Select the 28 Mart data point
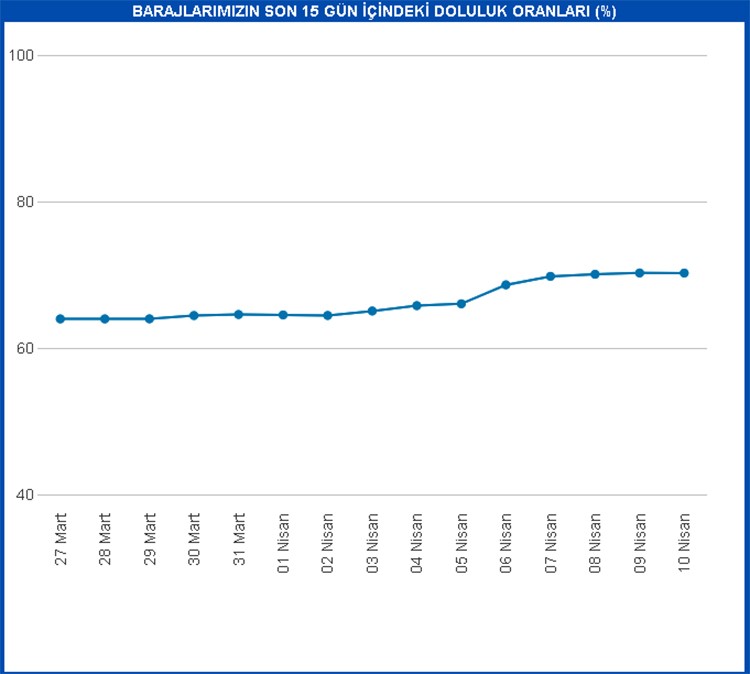Image resolution: width=750 pixels, height=674 pixels. point(104,319)
